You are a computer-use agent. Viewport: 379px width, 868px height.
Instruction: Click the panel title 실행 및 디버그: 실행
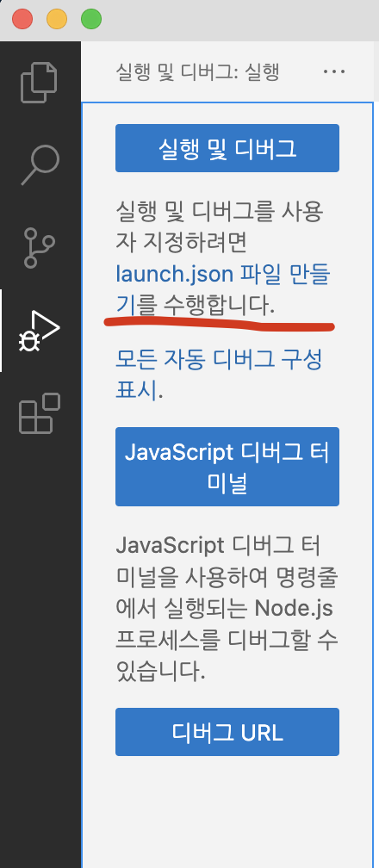[197, 72]
